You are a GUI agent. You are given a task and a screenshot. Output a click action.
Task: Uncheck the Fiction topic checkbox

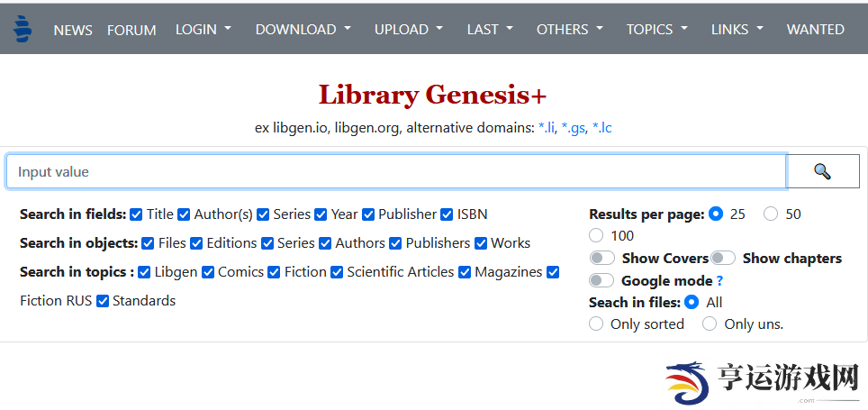pos(274,272)
